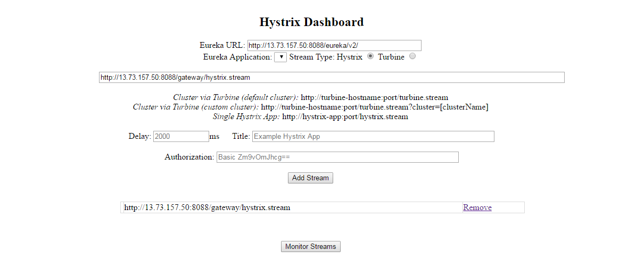This screenshot has height=259, width=644.
Task: Select the Turbine stream type radio button
Action: click(412, 56)
